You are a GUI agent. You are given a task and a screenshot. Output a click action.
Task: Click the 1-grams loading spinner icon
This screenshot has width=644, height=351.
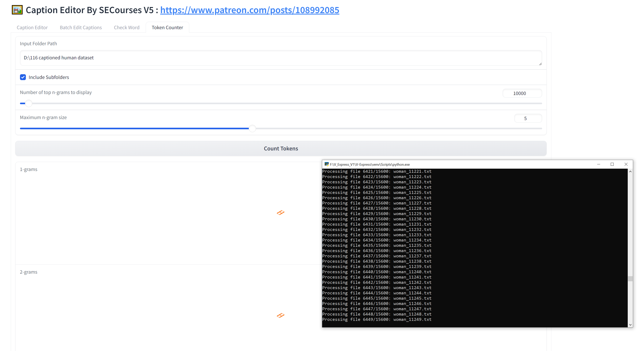(280, 213)
